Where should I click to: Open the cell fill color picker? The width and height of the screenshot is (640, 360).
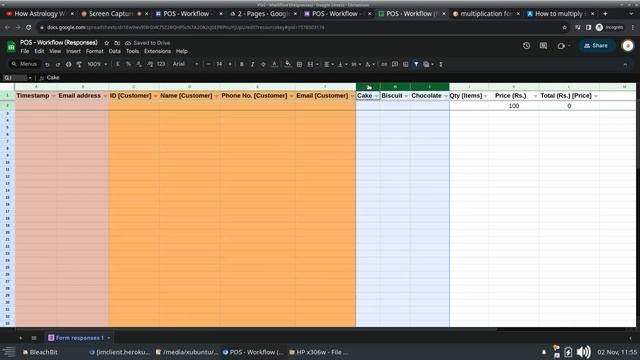288,64
